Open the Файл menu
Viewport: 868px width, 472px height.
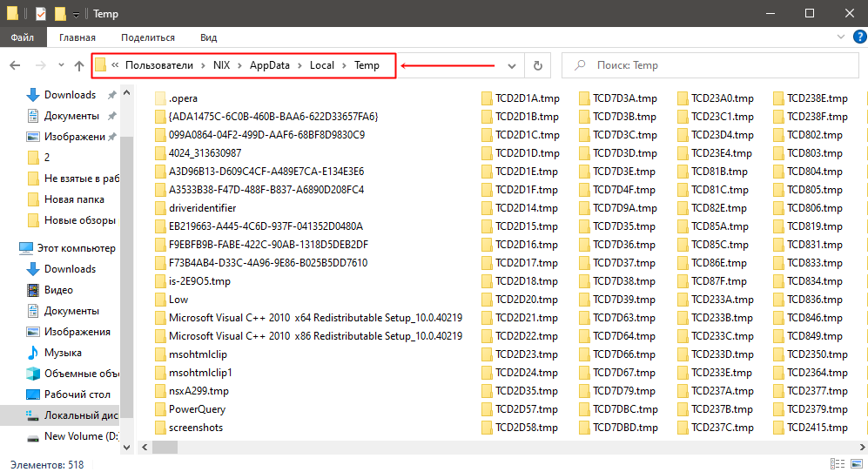[23, 37]
